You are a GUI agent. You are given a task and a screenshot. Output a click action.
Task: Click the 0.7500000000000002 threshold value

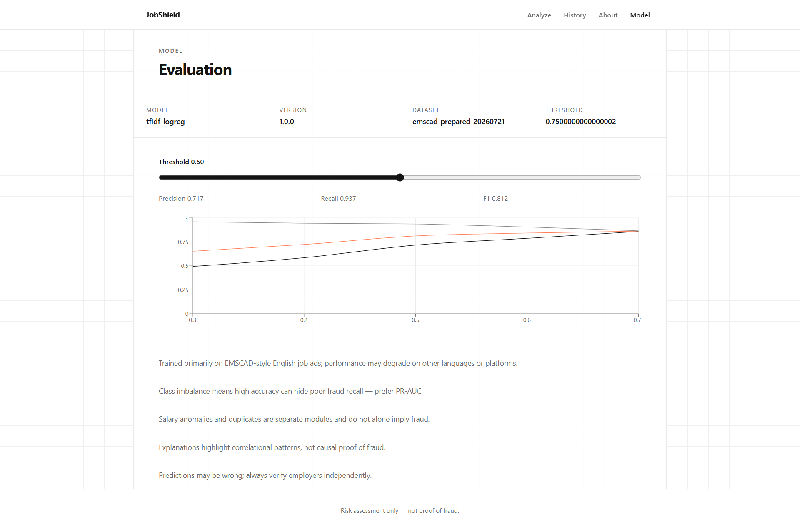point(580,122)
